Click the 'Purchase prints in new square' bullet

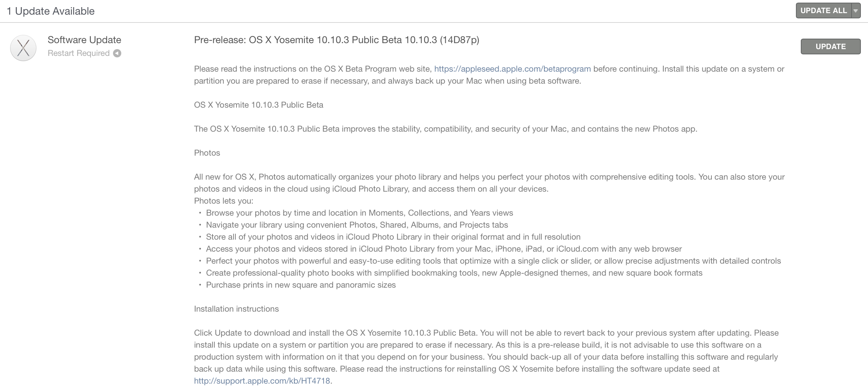[x=301, y=285]
